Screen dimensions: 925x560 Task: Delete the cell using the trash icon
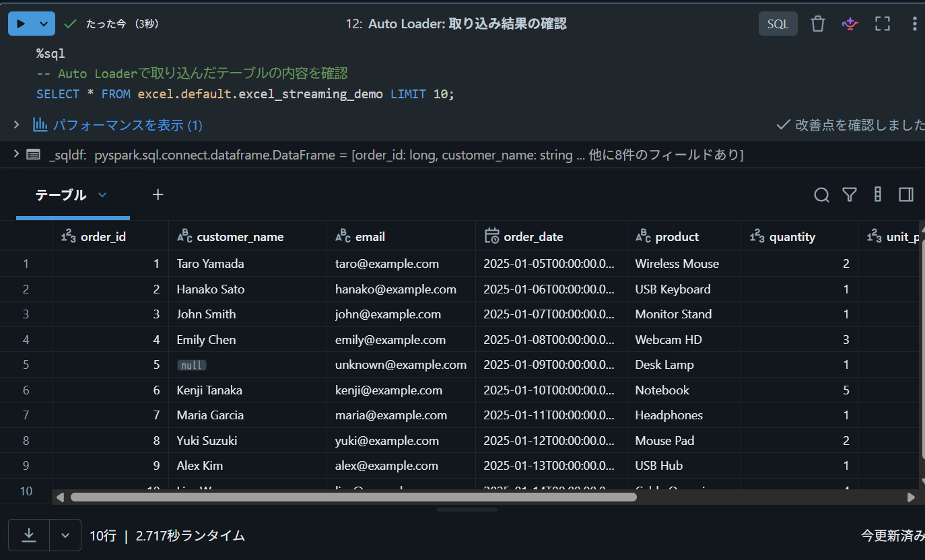pos(817,24)
